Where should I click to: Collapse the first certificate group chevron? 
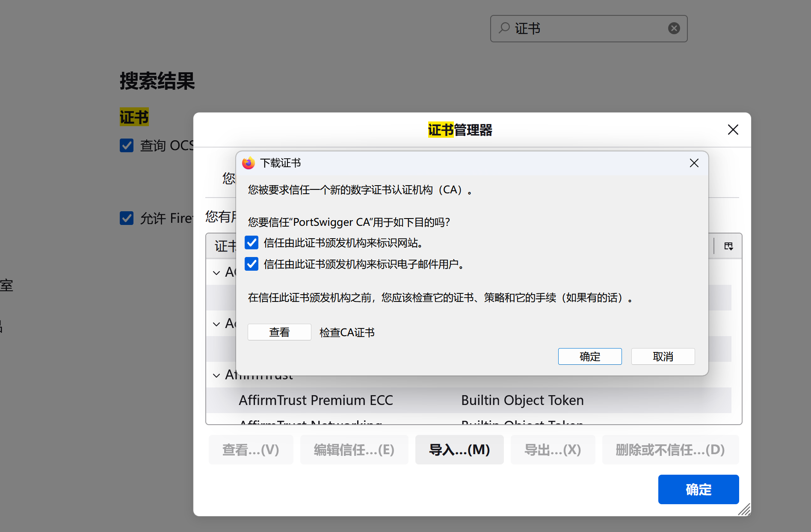216,273
